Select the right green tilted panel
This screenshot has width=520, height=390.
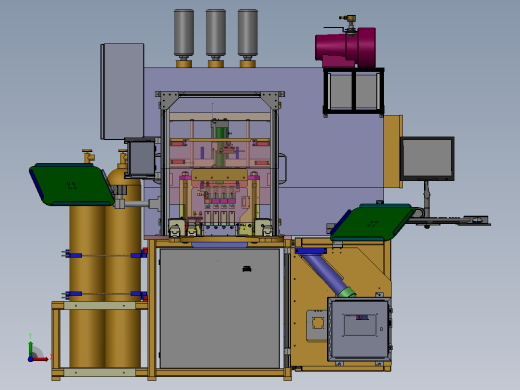click(373, 222)
